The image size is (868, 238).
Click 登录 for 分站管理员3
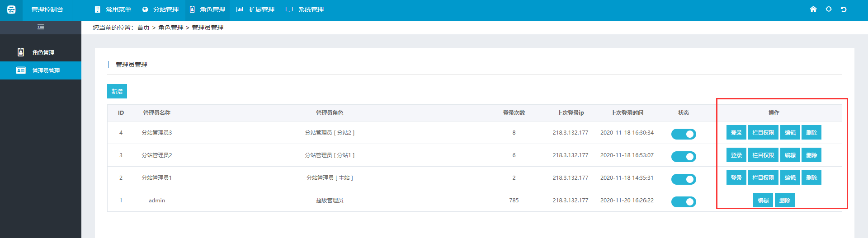[736, 132]
